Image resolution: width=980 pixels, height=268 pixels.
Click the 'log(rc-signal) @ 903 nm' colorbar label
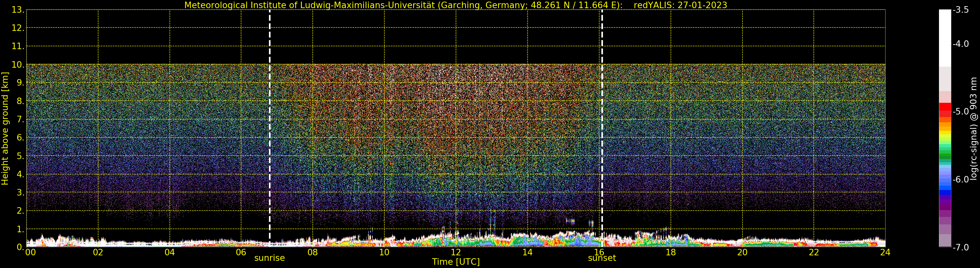coord(974,128)
